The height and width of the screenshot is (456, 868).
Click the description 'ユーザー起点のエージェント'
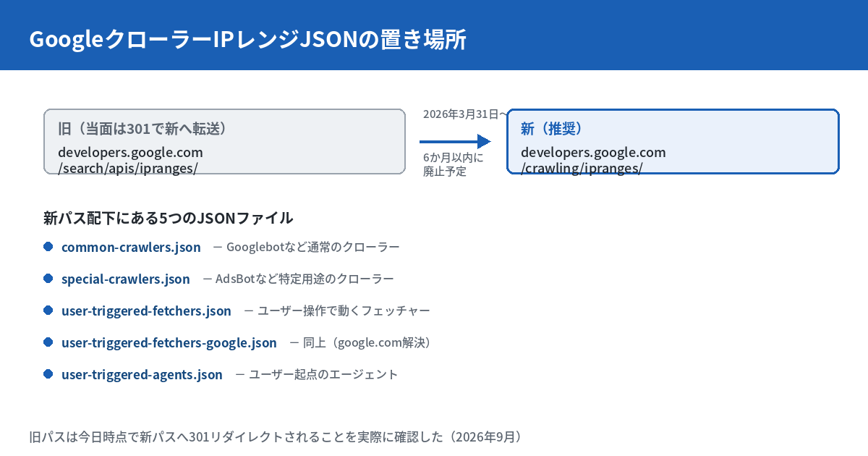[x=323, y=375]
